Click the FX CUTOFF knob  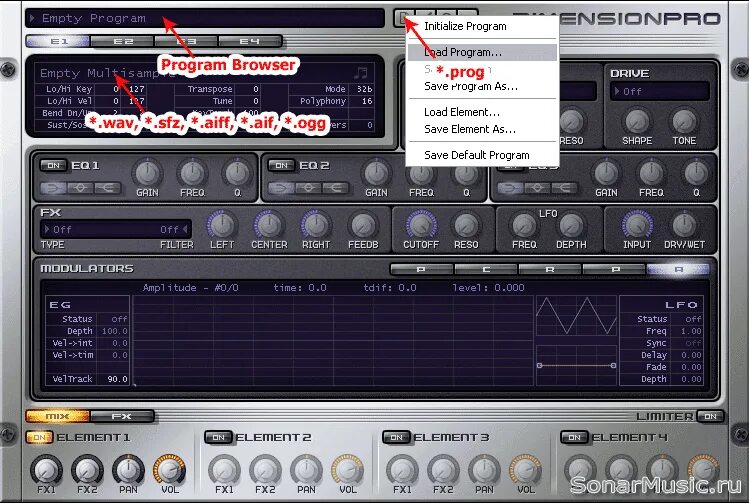pos(421,225)
